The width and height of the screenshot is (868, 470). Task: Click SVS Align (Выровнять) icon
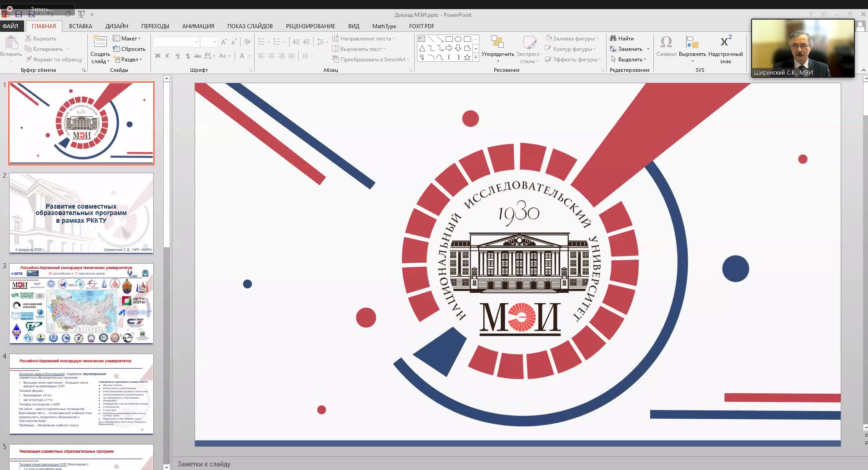click(692, 49)
